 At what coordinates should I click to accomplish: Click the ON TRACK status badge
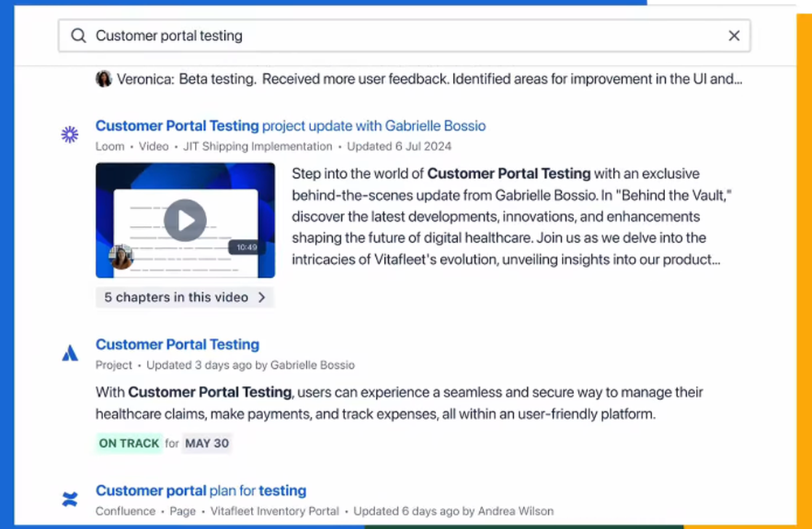point(129,444)
